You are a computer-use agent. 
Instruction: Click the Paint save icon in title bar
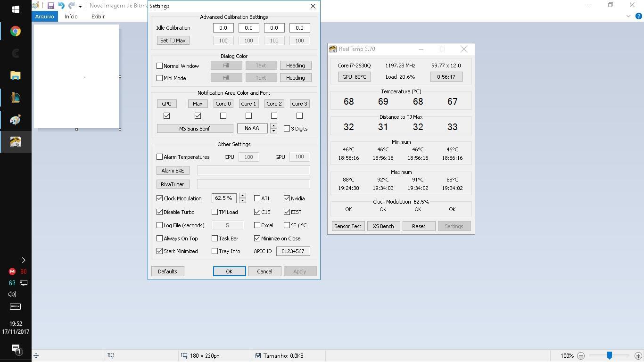(x=51, y=6)
